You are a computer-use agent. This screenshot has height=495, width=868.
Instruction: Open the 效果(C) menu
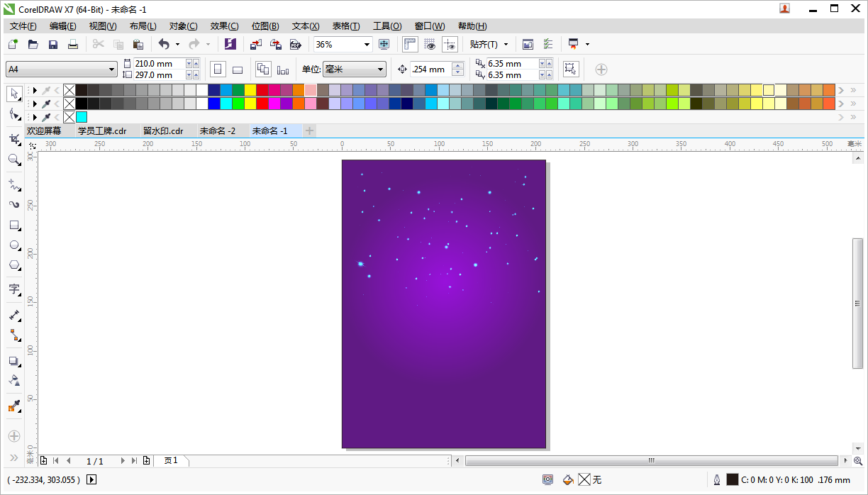click(224, 26)
